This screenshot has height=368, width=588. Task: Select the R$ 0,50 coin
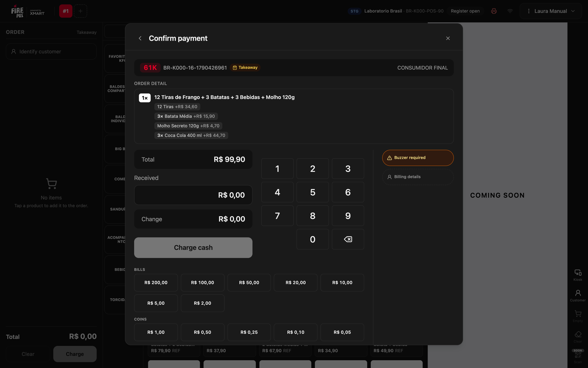pyautogui.click(x=202, y=332)
